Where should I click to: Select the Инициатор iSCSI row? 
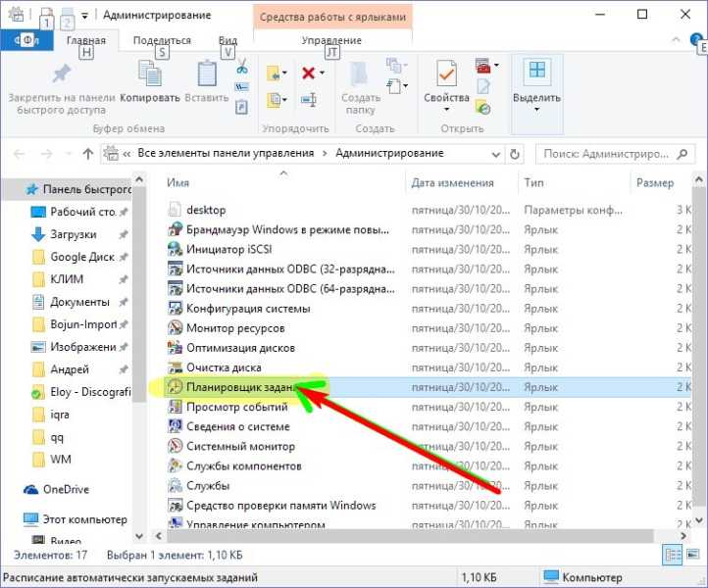pos(428,249)
